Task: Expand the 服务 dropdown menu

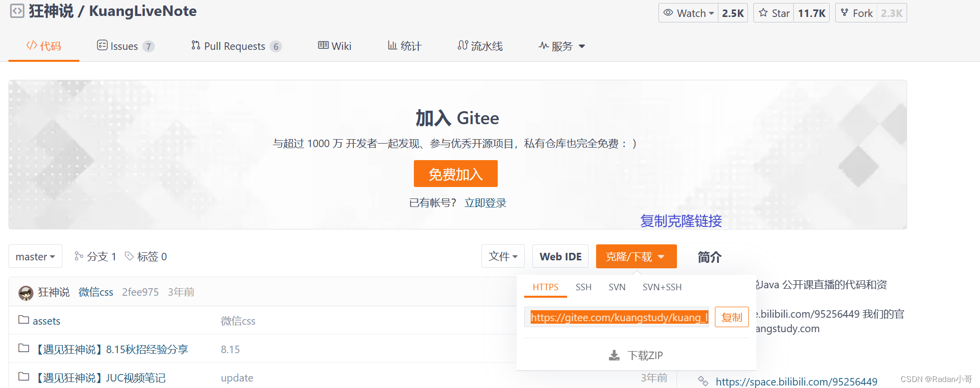Action: pyautogui.click(x=562, y=46)
